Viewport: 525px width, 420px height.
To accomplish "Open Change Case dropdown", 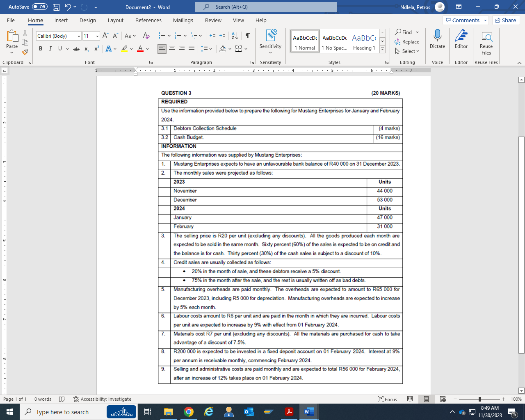I will 130,36.
